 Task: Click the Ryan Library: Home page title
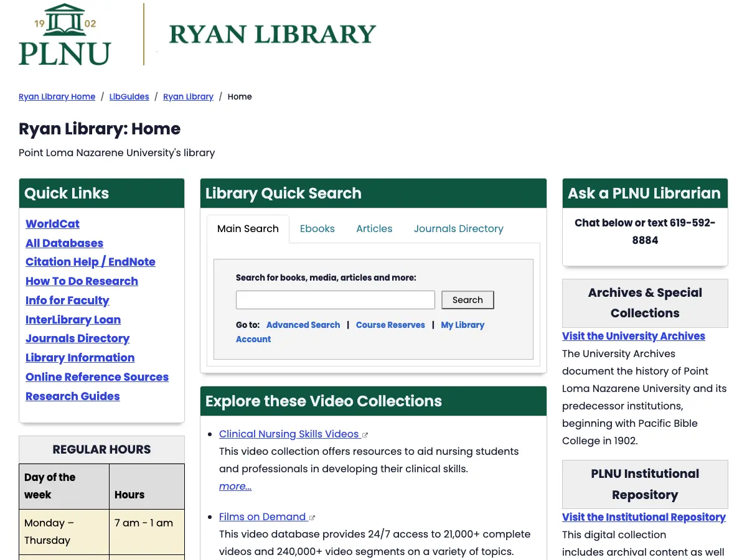[x=100, y=129]
